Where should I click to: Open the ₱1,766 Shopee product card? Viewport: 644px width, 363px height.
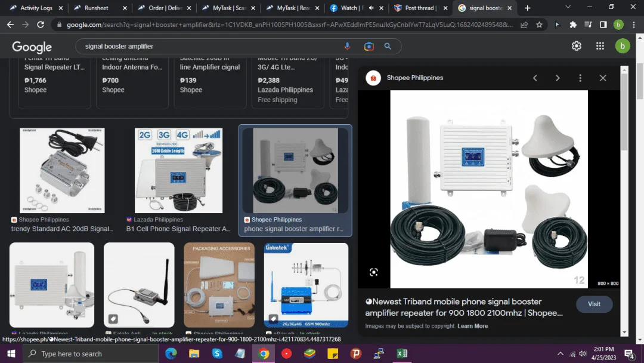pyautogui.click(x=54, y=84)
